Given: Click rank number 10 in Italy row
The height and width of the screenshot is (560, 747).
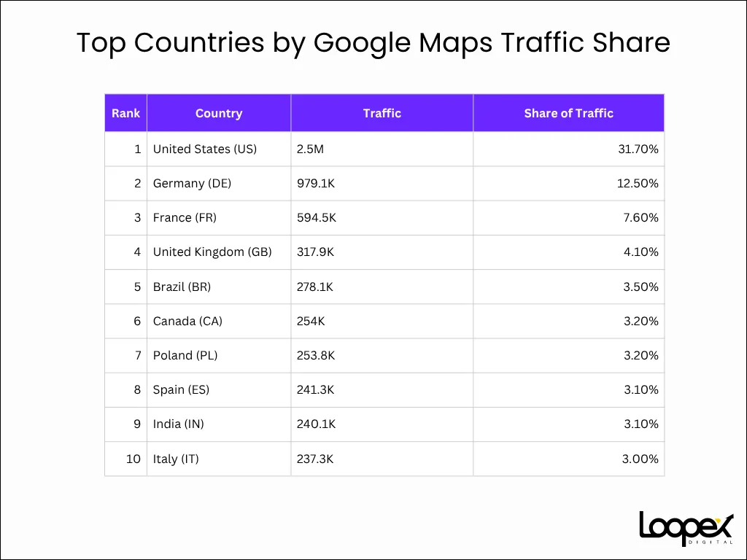Looking at the screenshot, I should [133, 459].
